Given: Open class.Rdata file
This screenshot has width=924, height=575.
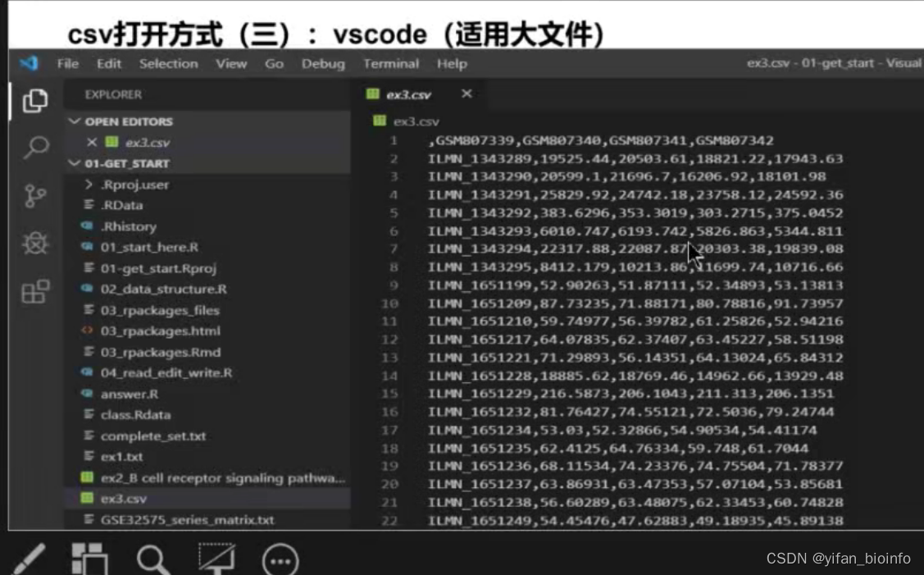Looking at the screenshot, I should tap(135, 414).
